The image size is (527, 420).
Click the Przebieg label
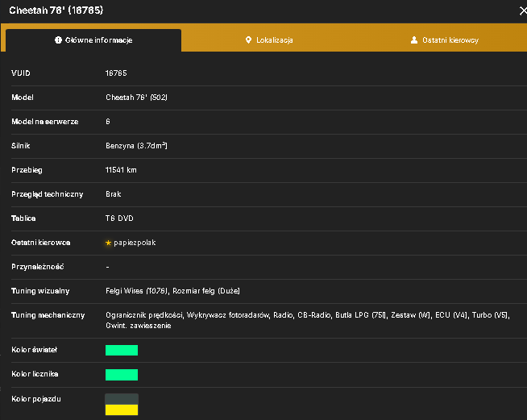point(27,170)
